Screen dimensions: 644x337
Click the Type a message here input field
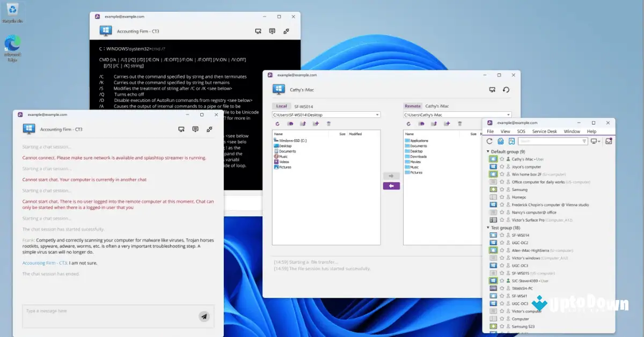click(107, 316)
